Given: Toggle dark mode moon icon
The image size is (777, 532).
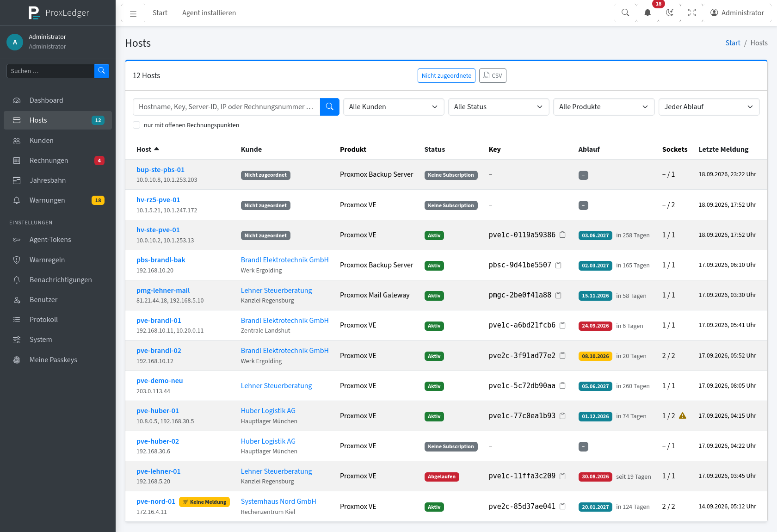Looking at the screenshot, I should click(670, 13).
